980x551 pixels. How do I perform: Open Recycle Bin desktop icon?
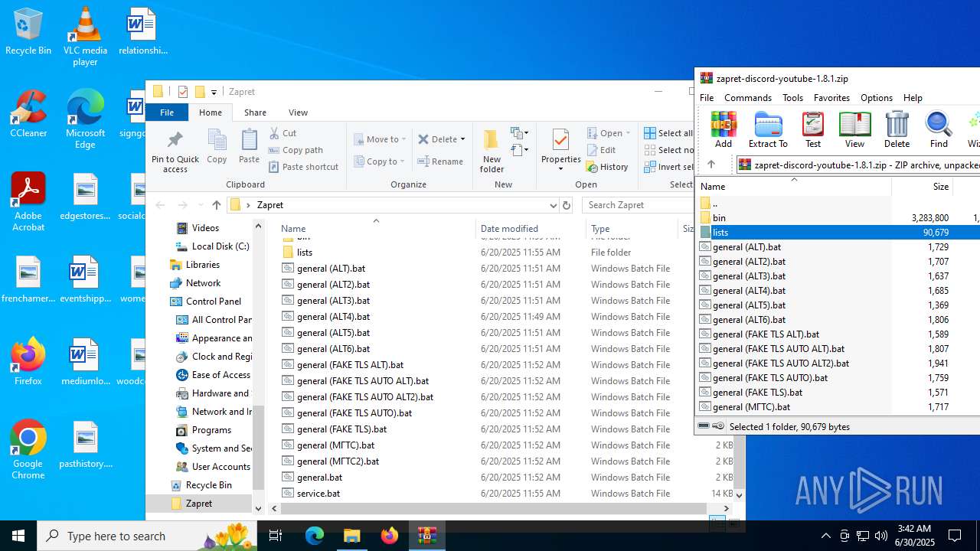(28, 31)
